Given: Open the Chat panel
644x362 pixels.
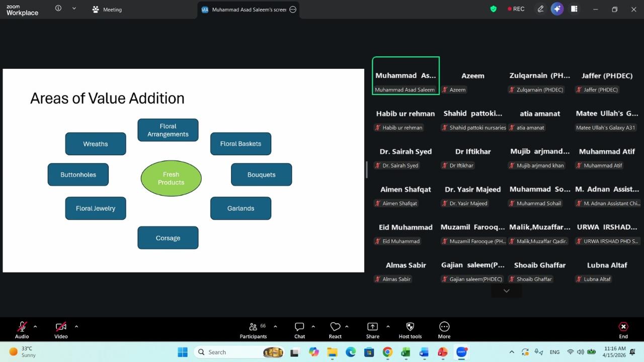Looking at the screenshot, I should tap(299, 330).
